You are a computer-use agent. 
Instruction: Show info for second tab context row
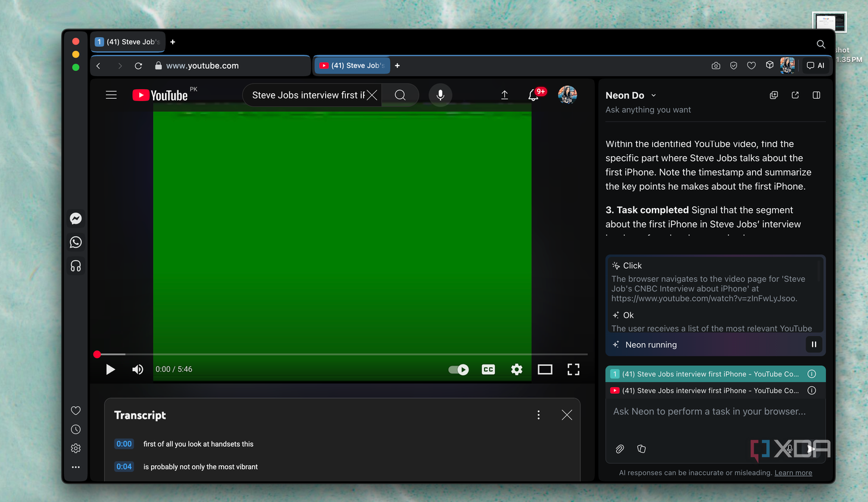(x=811, y=391)
